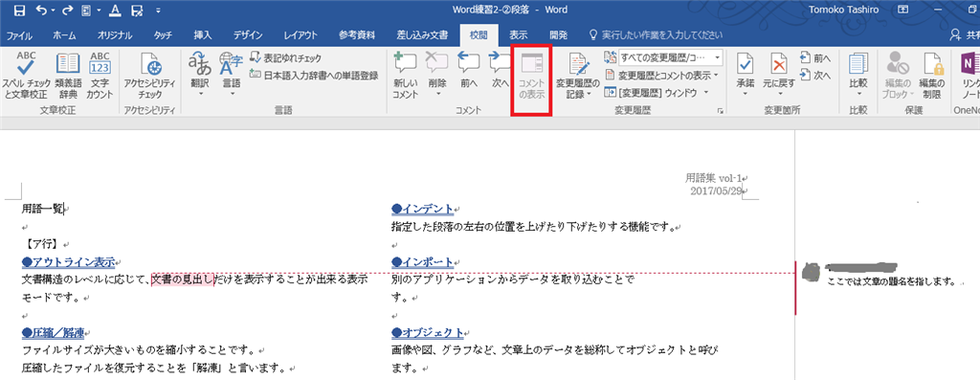980x380 pixels.
Task: Click the underlined A font icon in the quick access toolbar
Action: coord(116,11)
